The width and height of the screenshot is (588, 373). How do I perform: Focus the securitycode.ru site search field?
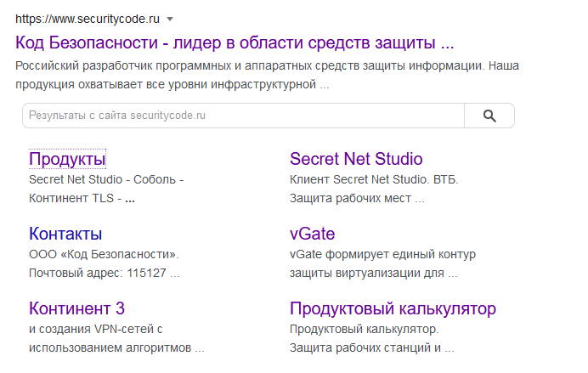point(243,116)
